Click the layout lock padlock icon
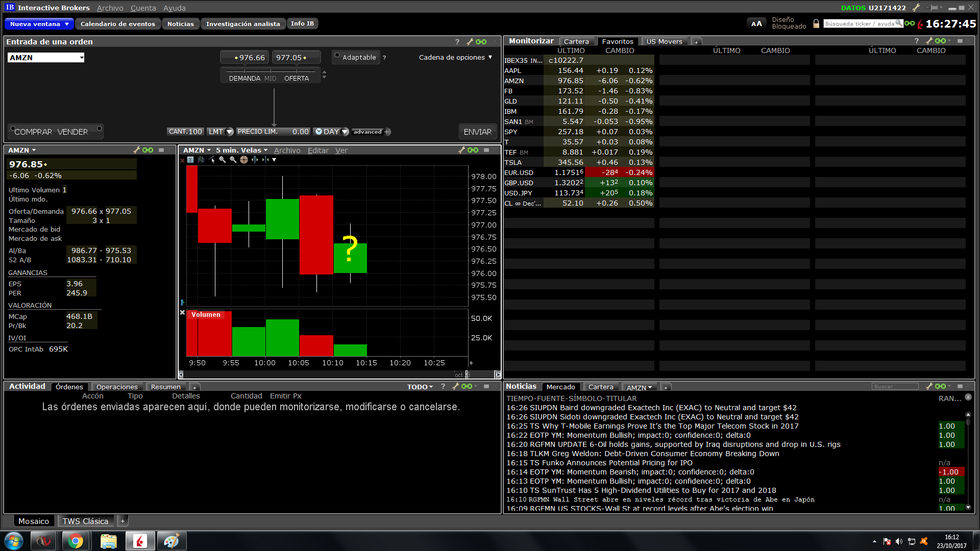The image size is (980, 551). (x=816, y=23)
